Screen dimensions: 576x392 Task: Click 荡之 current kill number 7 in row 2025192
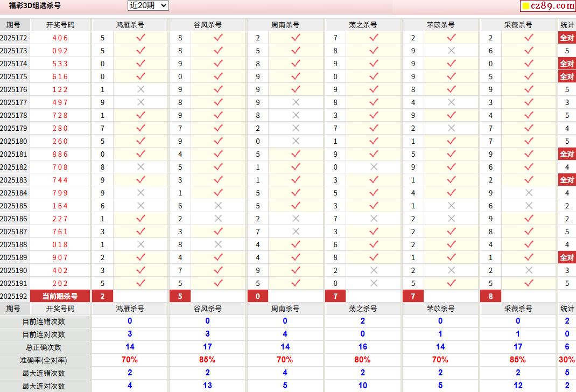[x=335, y=296]
